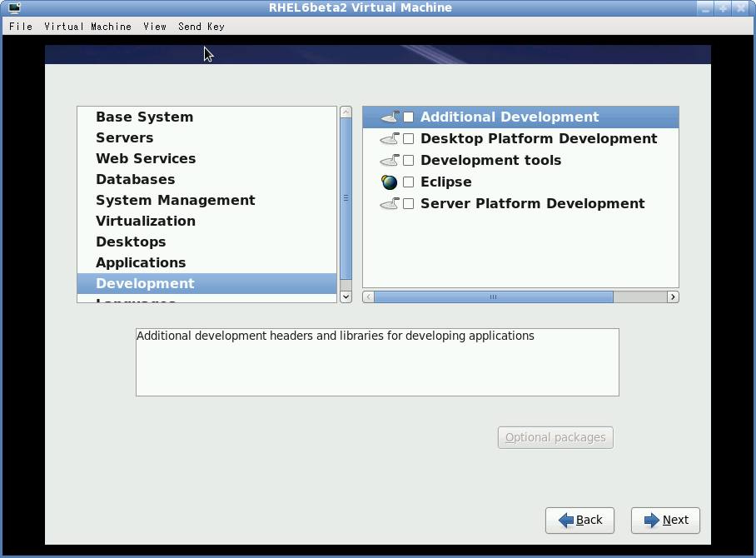This screenshot has height=558, width=756.
Task: Minimize the RHEL6beta2 Virtual Machine window
Action: [x=705, y=8]
